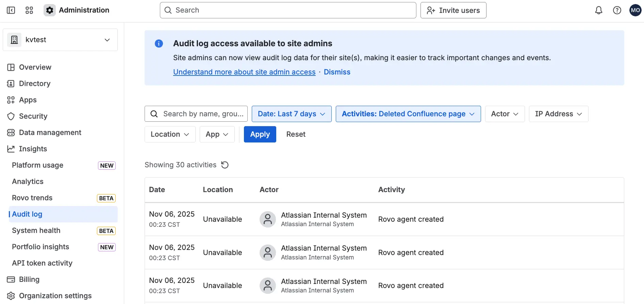
Task: Click the kvtest organization building icon
Action: pos(14,40)
